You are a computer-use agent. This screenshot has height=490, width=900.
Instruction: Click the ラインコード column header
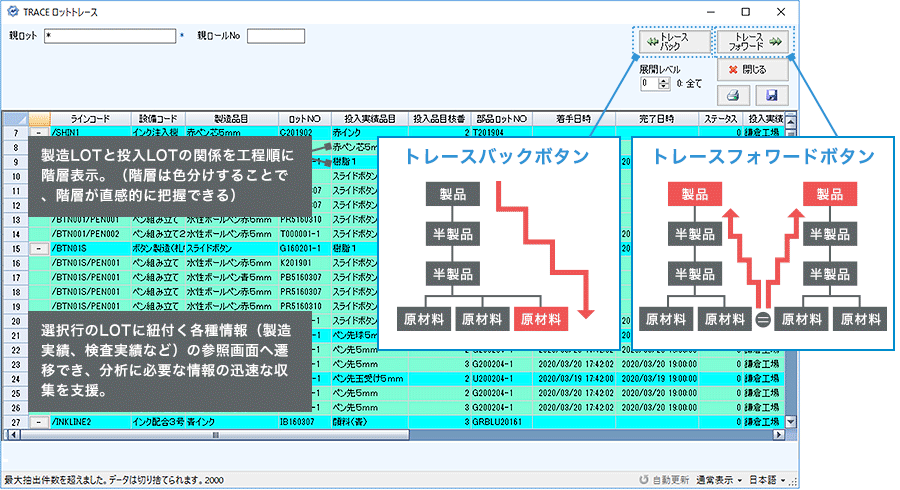(x=90, y=118)
